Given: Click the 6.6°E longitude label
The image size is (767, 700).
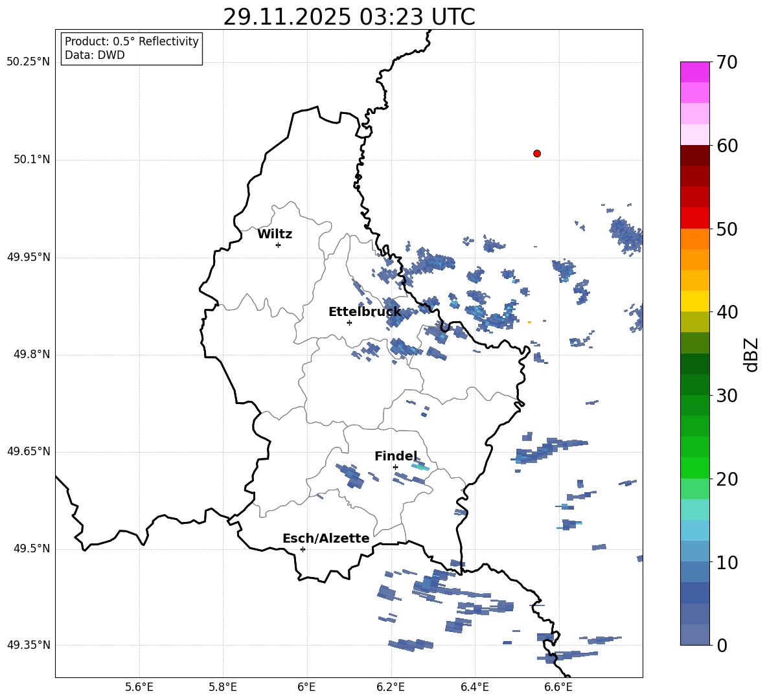Looking at the screenshot, I should click(x=558, y=687).
